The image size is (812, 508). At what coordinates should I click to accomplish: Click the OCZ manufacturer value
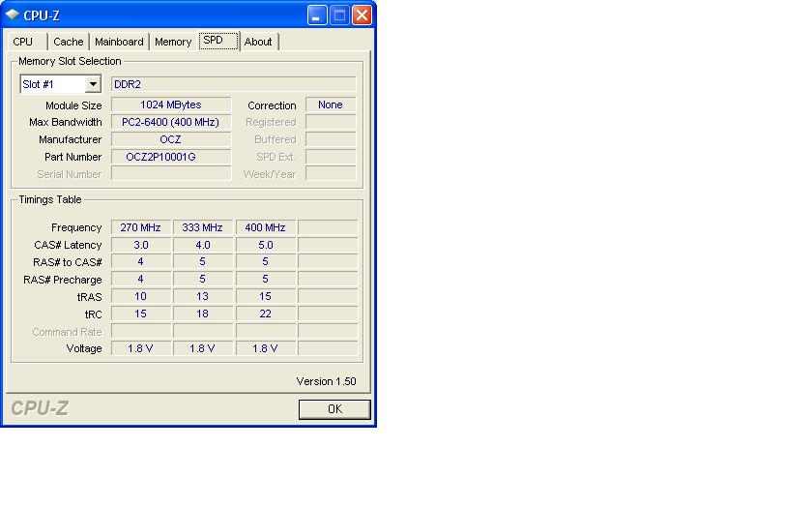coord(171,139)
